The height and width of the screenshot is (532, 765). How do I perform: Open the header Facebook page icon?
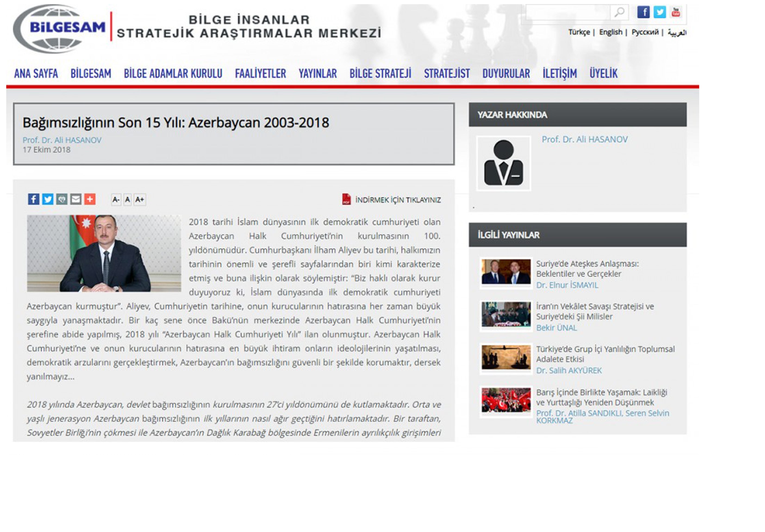coord(643,12)
